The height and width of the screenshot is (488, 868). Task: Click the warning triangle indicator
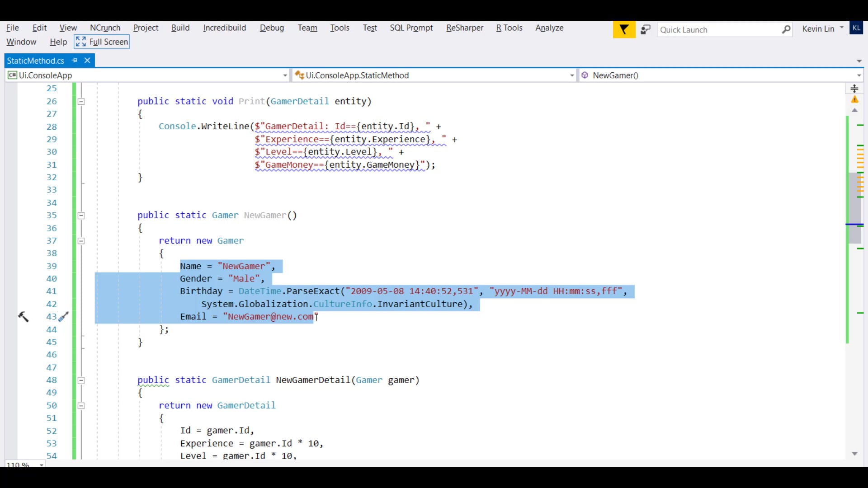tap(854, 100)
